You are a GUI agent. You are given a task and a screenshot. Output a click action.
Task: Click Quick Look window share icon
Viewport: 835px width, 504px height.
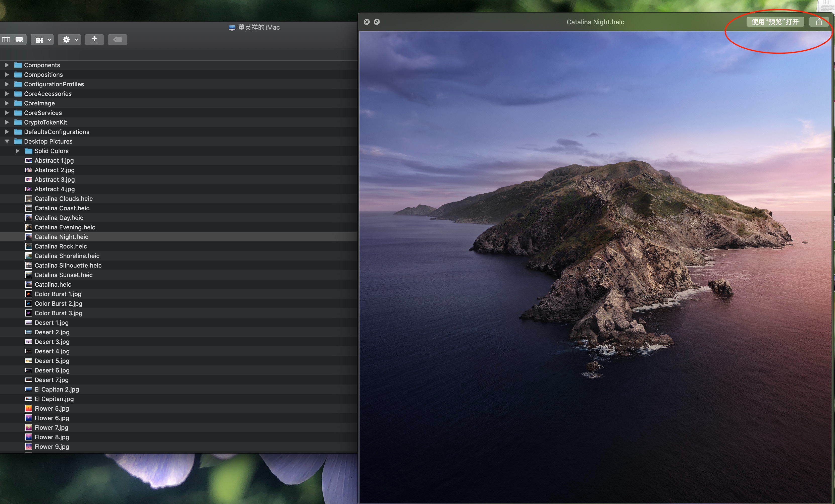pos(819,22)
